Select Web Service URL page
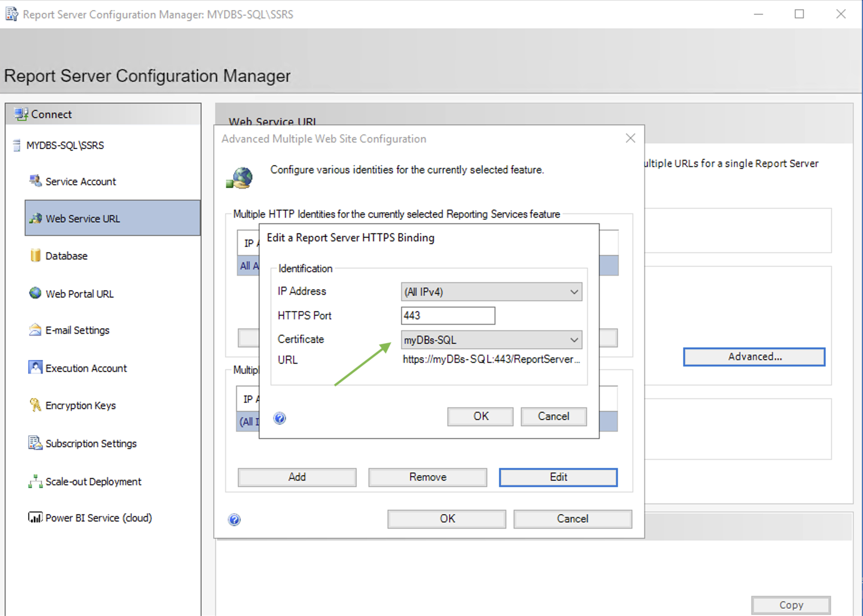The image size is (863, 616). [113, 218]
